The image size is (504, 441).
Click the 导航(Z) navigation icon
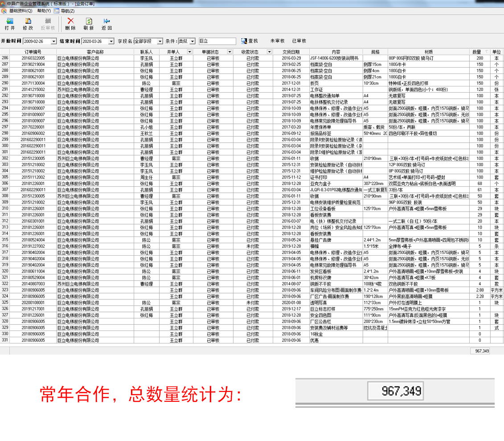[57, 11]
